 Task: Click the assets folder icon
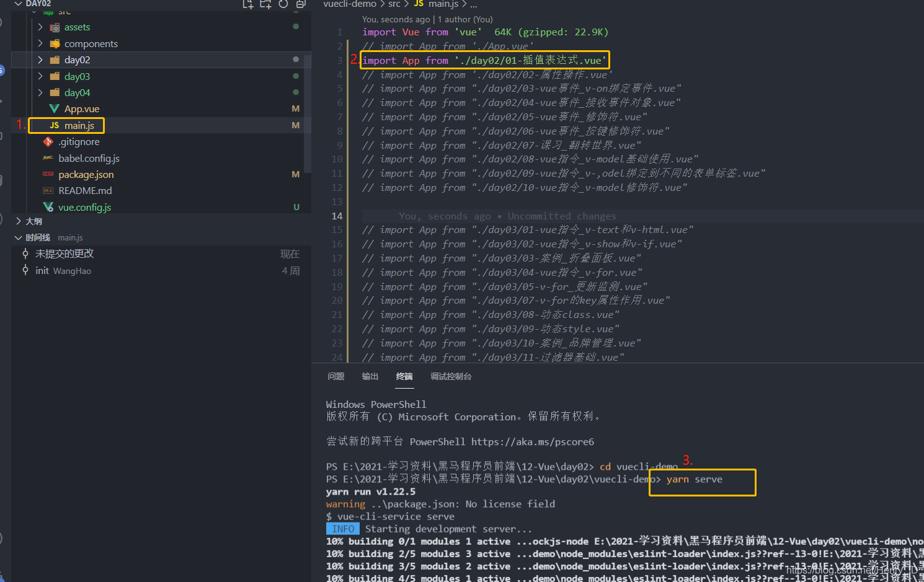[x=55, y=27]
